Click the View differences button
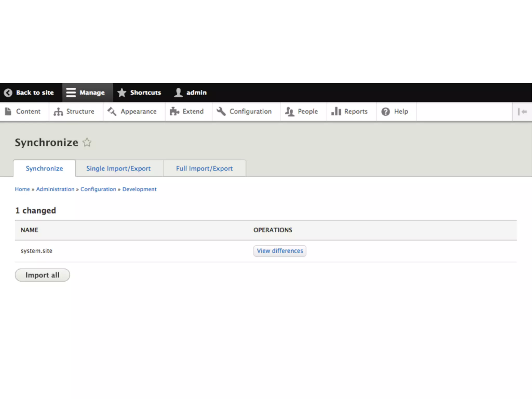The width and height of the screenshot is (532, 399). point(280,251)
